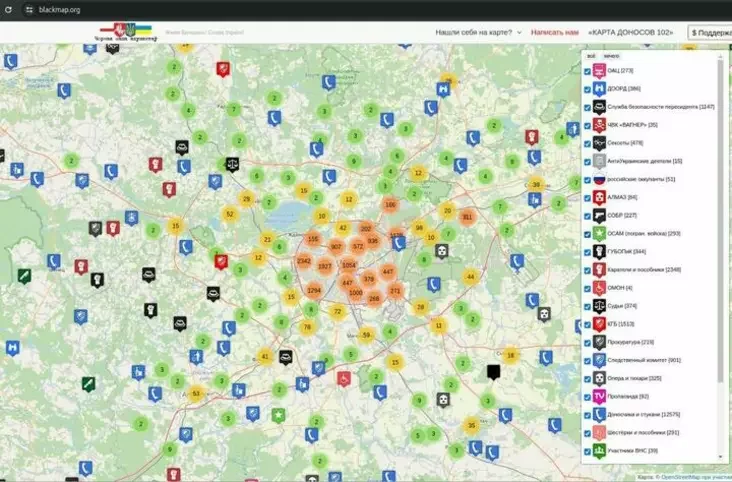Uncheck the КГБ [1513] layer checkbox
This screenshot has height=482, width=732.
point(587,324)
